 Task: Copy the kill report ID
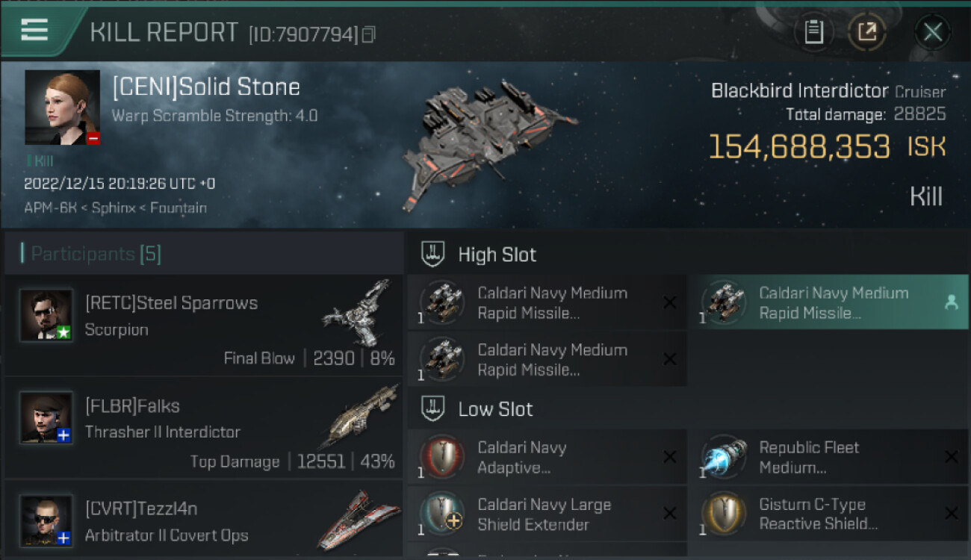click(x=368, y=34)
